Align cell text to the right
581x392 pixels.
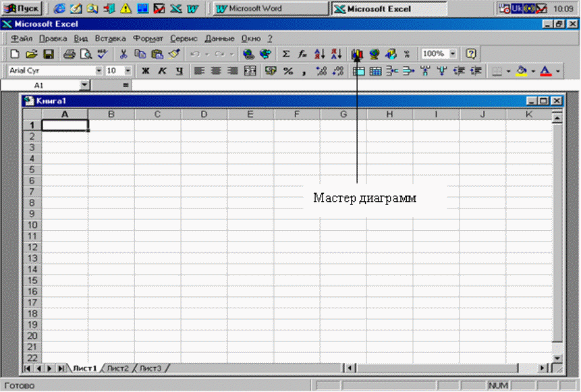coord(233,71)
